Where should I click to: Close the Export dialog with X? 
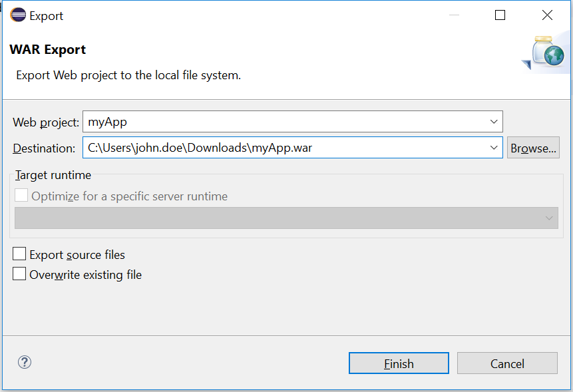pyautogui.click(x=547, y=15)
